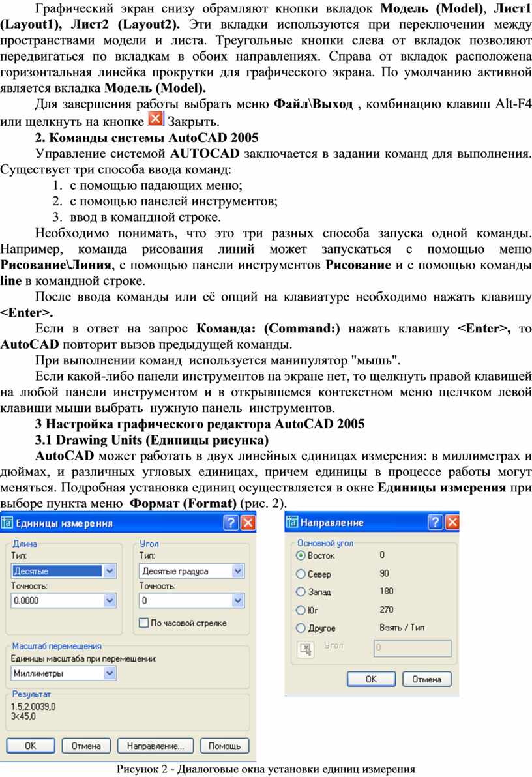
Task: Click heading 3 Настройка графического редактора AutoCAD 2005
Action: point(199,424)
